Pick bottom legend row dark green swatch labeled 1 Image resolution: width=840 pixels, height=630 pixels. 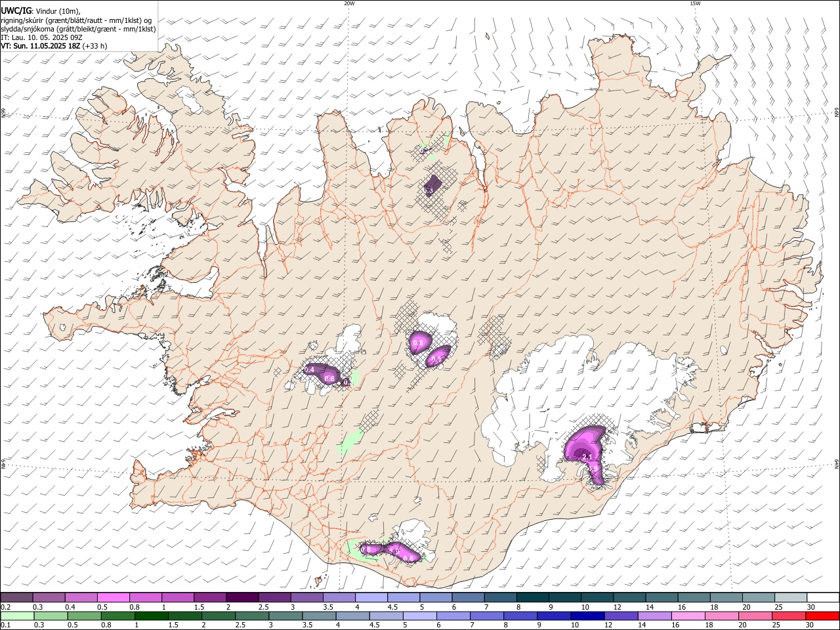pos(151,616)
